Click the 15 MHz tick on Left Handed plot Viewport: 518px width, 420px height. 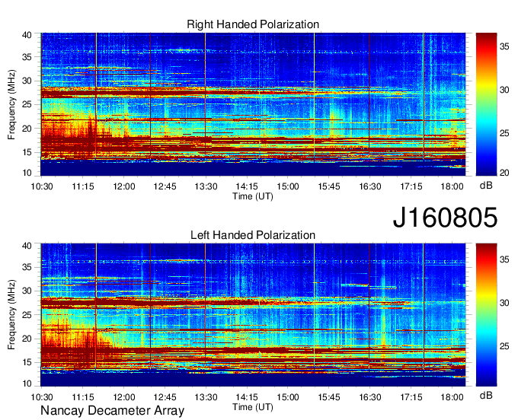coord(27,363)
